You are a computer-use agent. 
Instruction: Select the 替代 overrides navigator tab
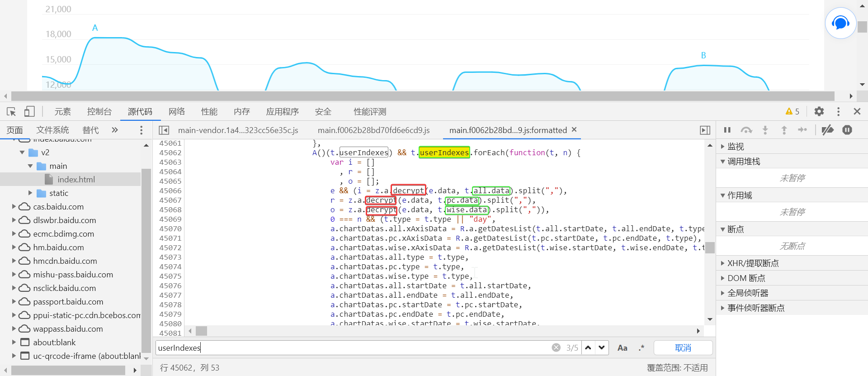(x=90, y=130)
